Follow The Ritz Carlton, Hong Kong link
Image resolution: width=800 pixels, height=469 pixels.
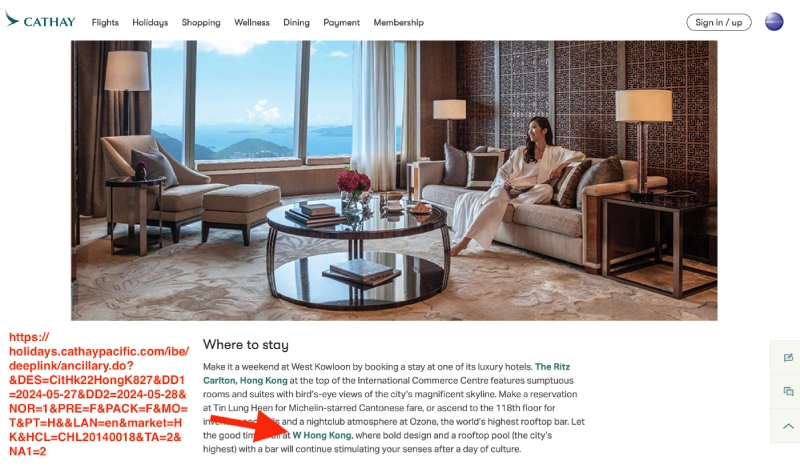tap(386, 374)
